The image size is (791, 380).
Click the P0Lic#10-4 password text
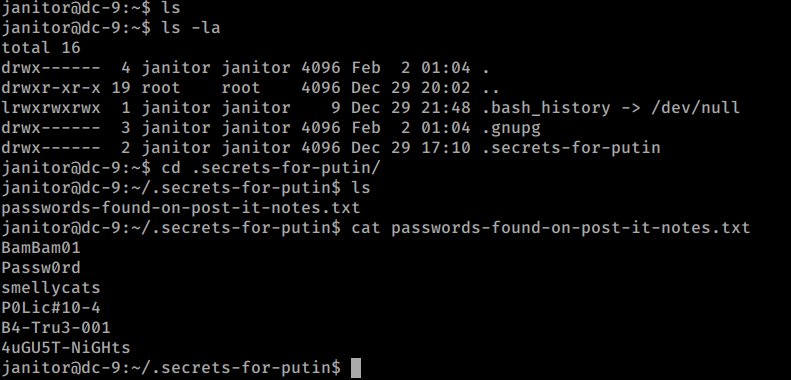51,308
